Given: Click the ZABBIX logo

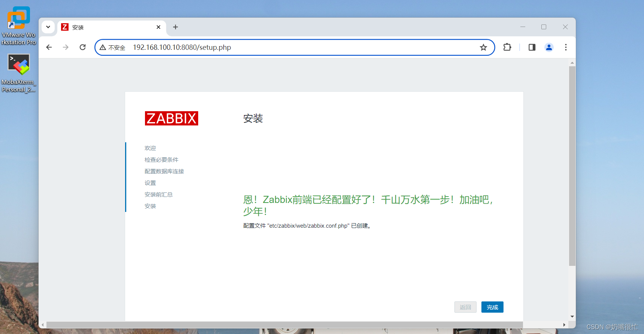Looking at the screenshot, I should pyautogui.click(x=172, y=118).
